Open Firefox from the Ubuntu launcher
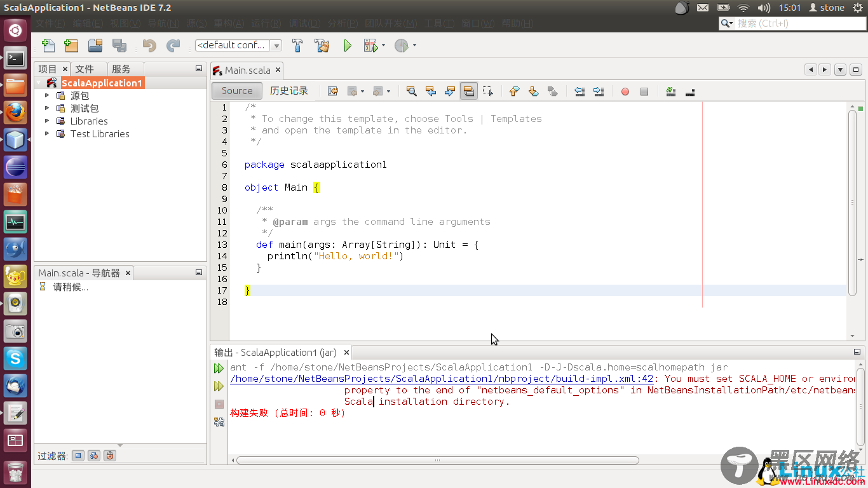 click(x=15, y=112)
